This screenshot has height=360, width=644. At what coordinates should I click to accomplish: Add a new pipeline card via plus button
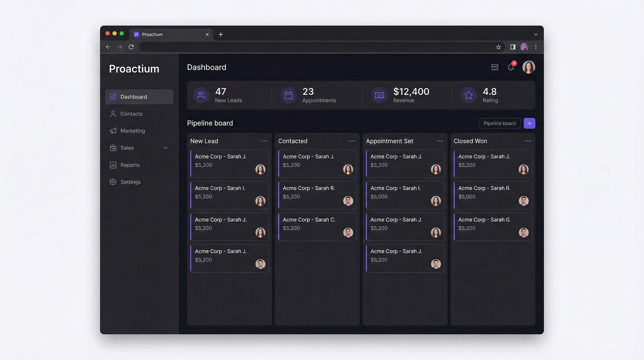pos(529,123)
